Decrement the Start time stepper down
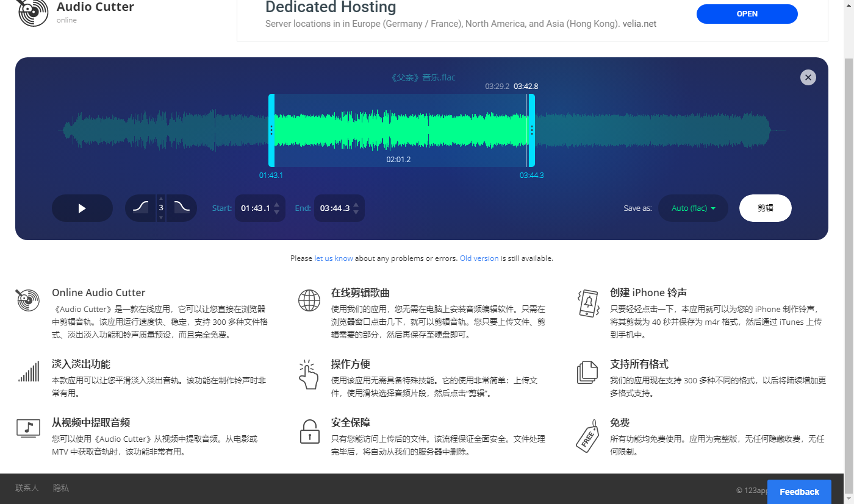 tap(277, 213)
